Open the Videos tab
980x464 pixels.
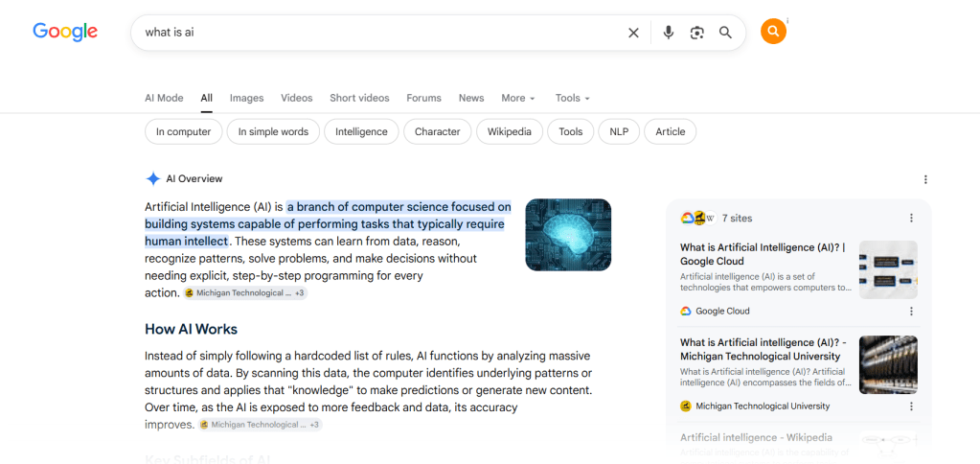(296, 98)
